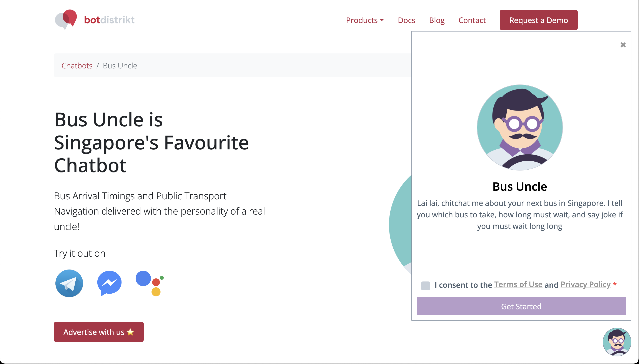Click the floating Bus Uncle chat launcher

[x=617, y=342]
